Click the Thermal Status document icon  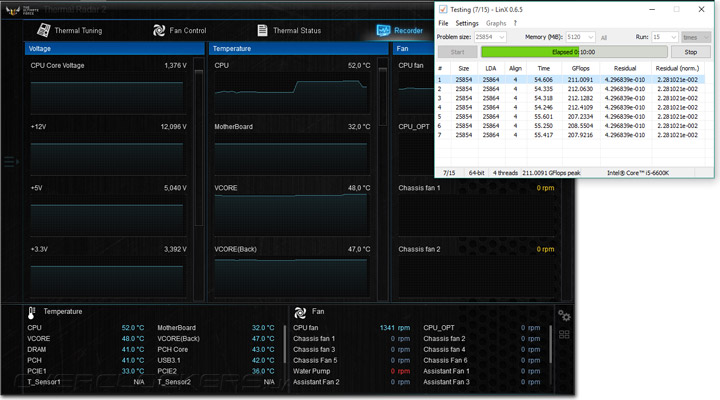262,30
